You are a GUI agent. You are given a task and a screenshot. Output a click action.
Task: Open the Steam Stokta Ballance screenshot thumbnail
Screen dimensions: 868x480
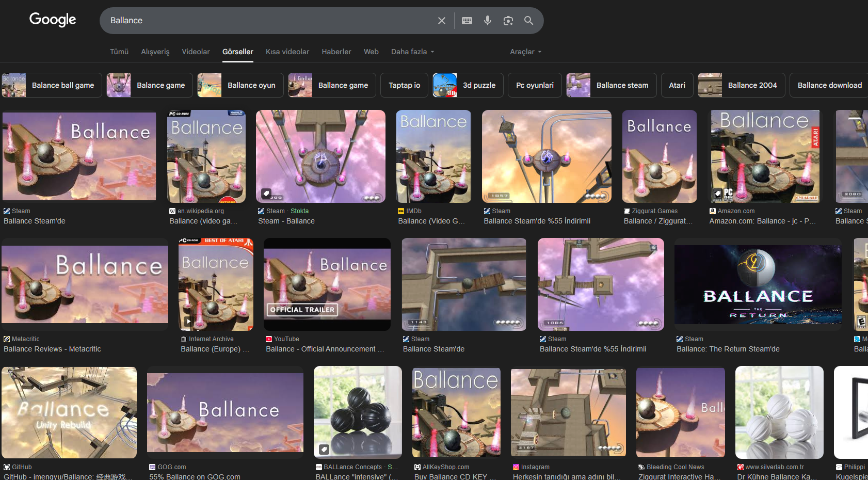pyautogui.click(x=320, y=156)
